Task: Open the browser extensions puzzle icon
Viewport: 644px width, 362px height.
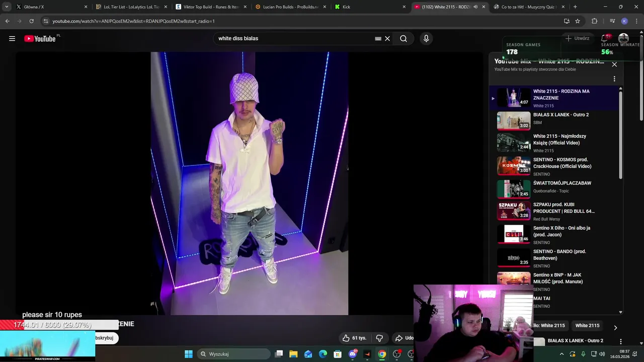Action: 594,21
